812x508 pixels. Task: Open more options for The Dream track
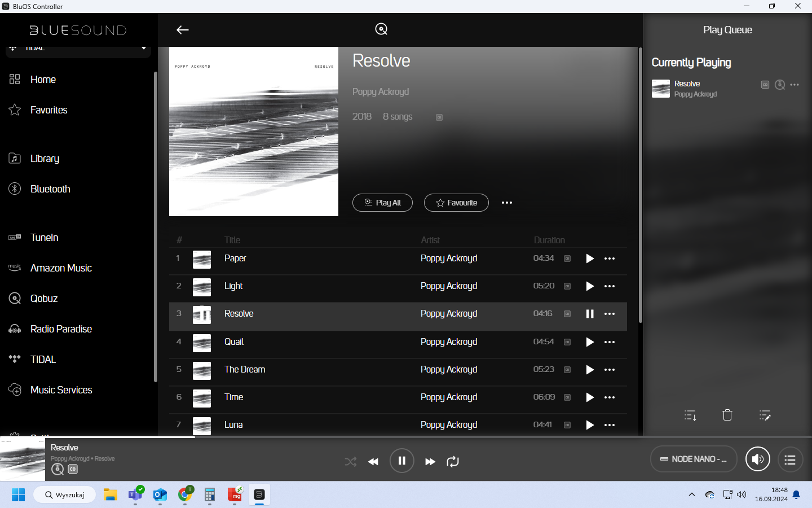click(610, 370)
